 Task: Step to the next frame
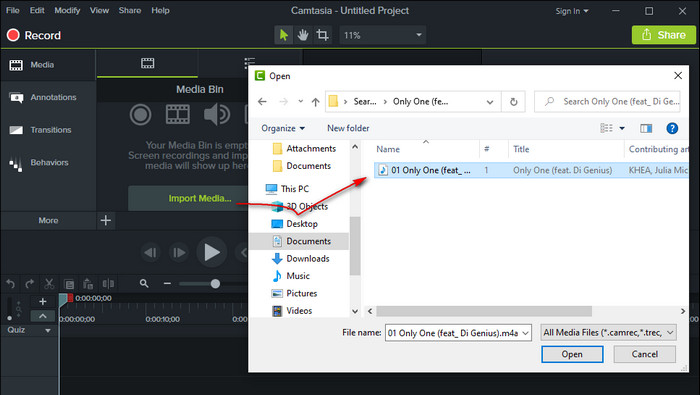tap(179, 253)
